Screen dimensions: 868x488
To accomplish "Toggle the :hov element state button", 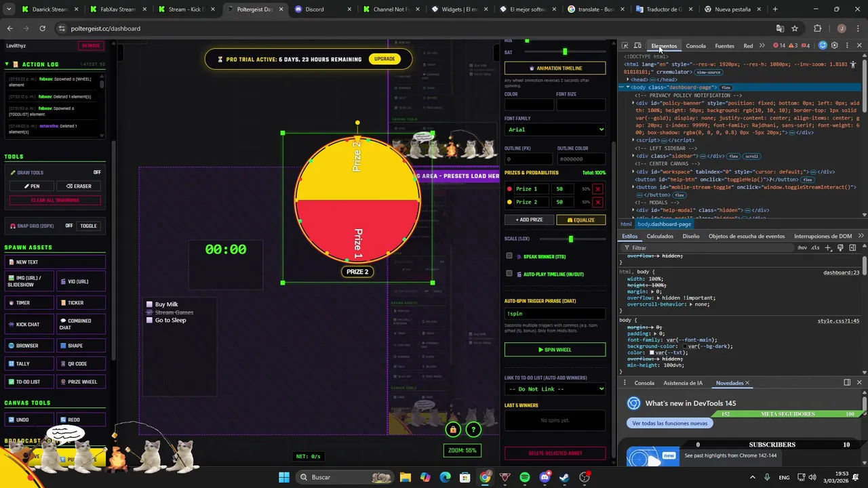I will [x=803, y=248].
